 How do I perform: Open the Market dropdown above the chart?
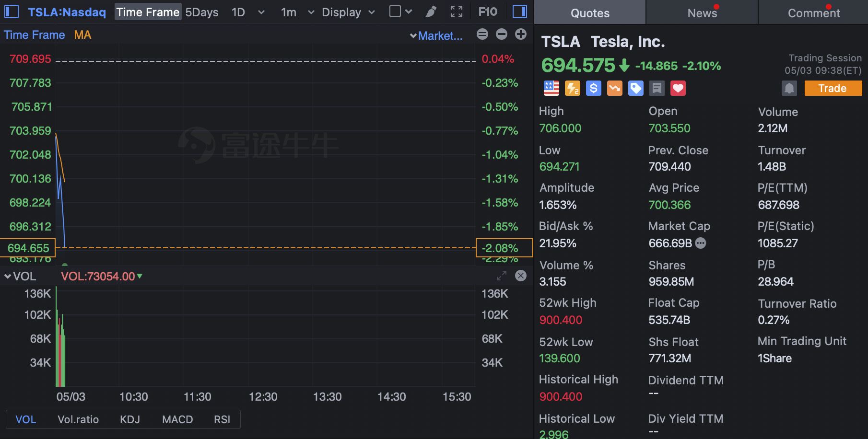coord(436,35)
